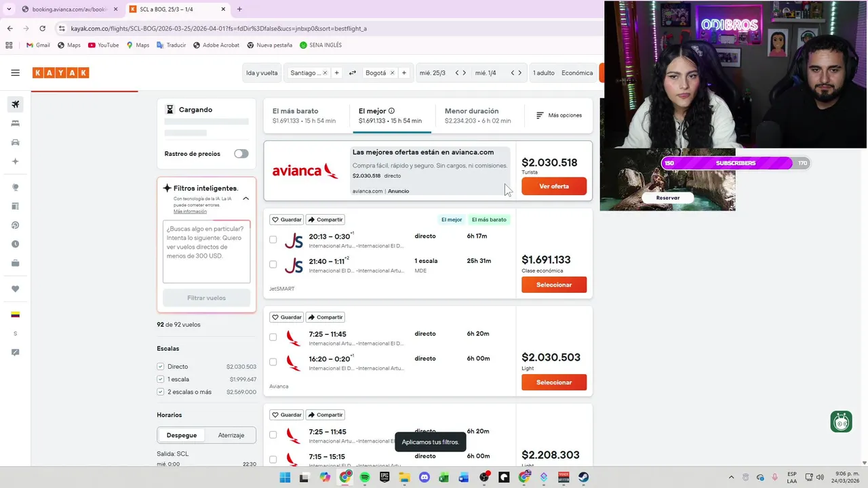Open the SENA INGLÉS bookmark
Screen dimensions: 868x488
click(x=321, y=45)
